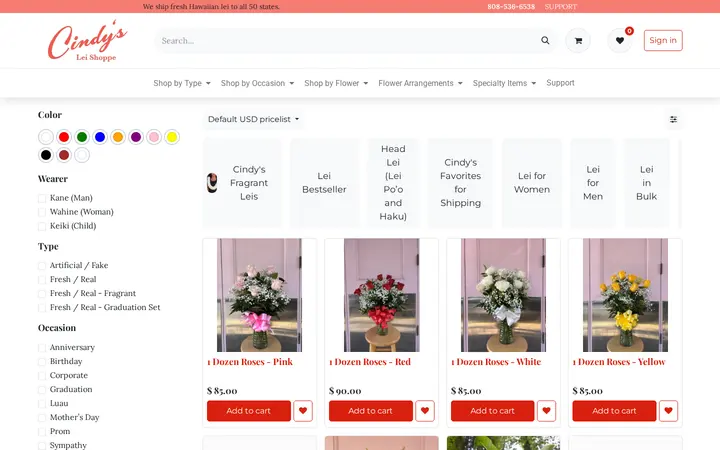Screen dimensions: 720x450
Task: Open the 1 Dozen Roses - Yellow product title
Action: [x=619, y=362]
